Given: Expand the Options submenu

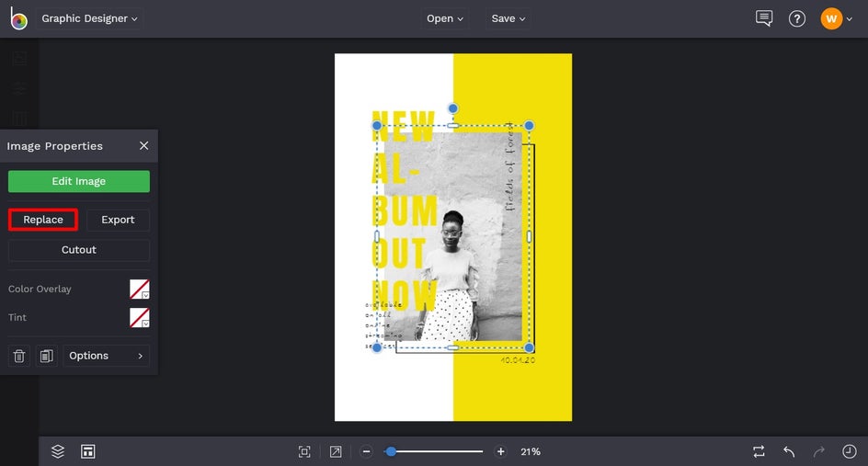Looking at the screenshot, I should [x=107, y=356].
